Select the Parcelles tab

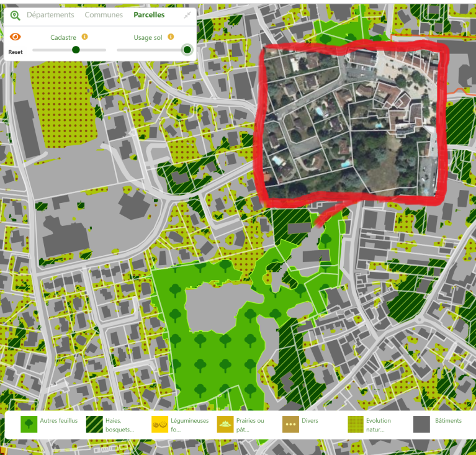click(x=149, y=15)
